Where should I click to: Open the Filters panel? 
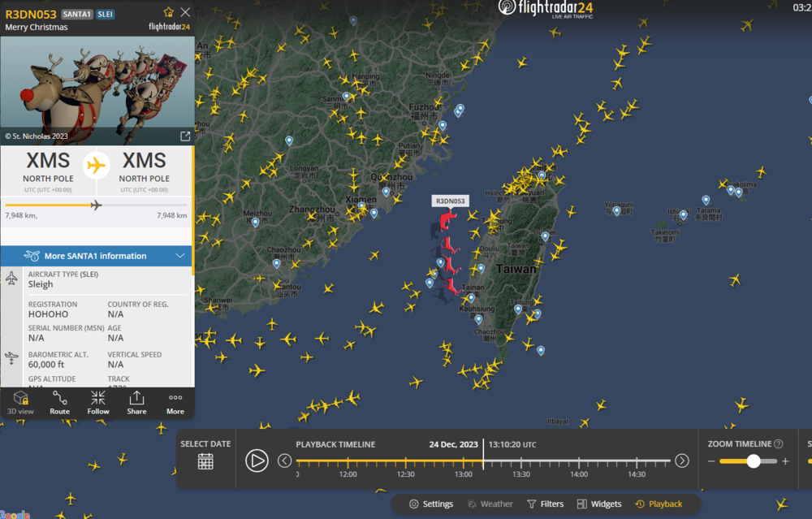pyautogui.click(x=546, y=504)
